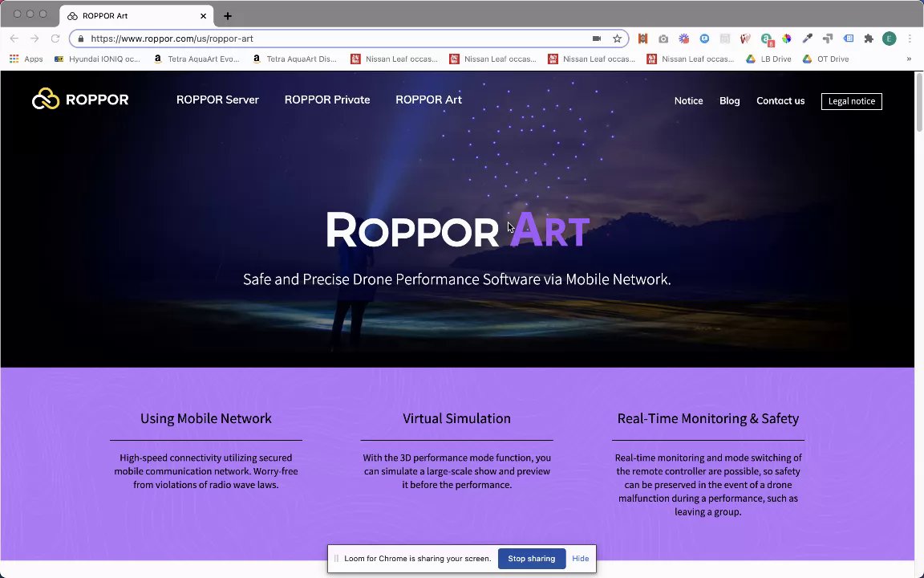Open the Hyundai IONIQ bookmark

point(97,59)
